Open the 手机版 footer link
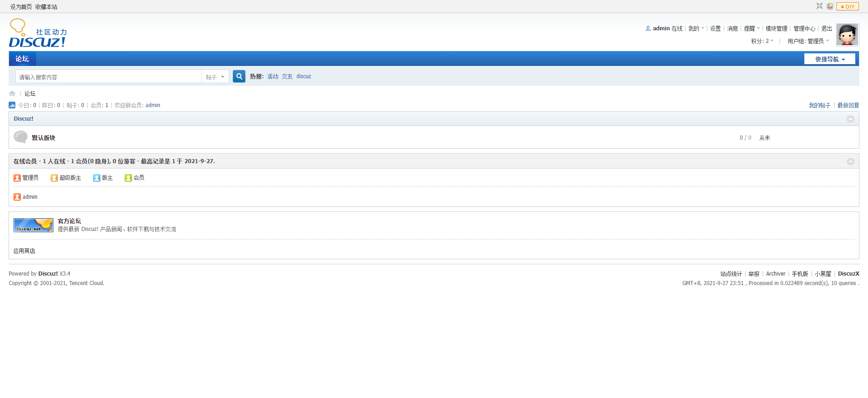This screenshot has height=398, width=868. 800,274
